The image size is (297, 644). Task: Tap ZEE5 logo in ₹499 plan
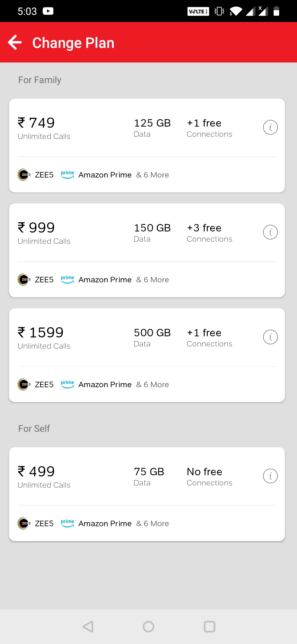tap(24, 523)
